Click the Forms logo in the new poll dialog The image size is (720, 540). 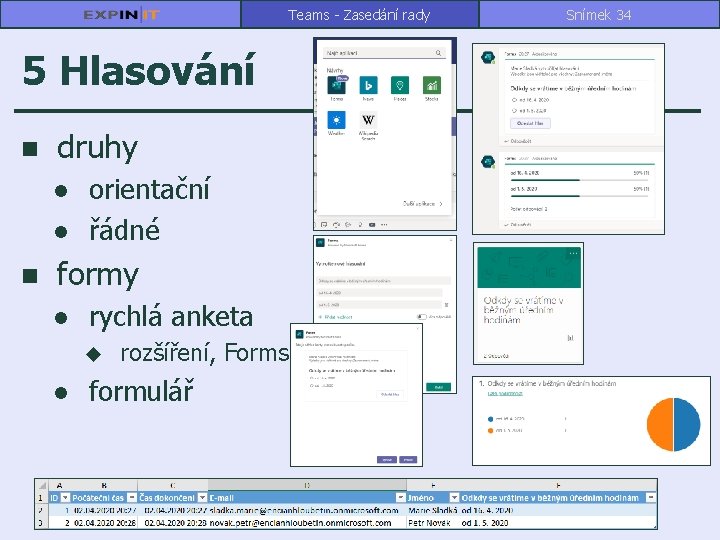tap(321, 242)
